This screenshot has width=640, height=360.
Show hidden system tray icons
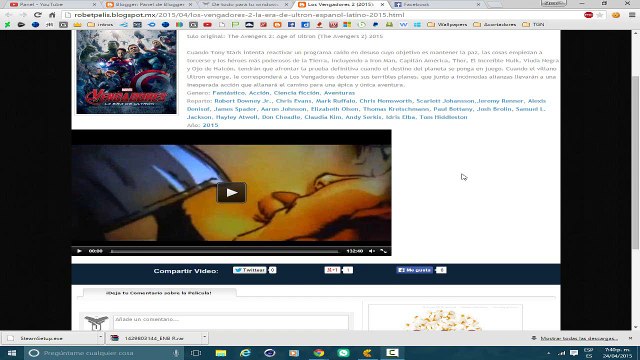click(x=549, y=353)
